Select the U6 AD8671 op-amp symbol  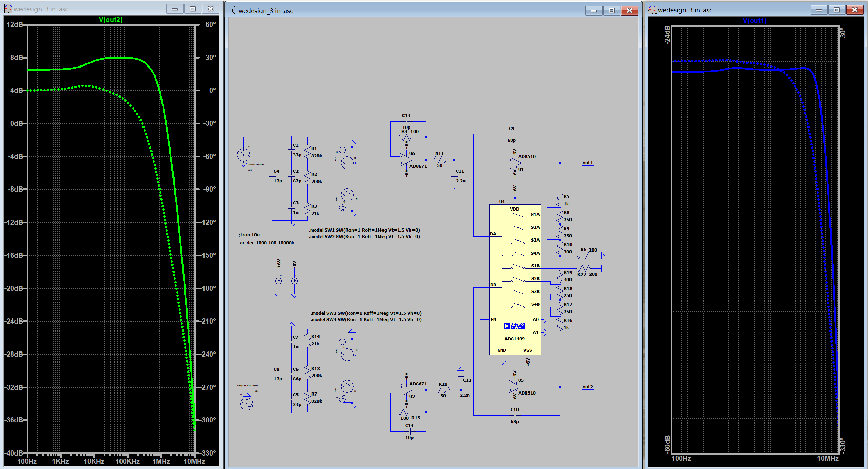tap(406, 160)
